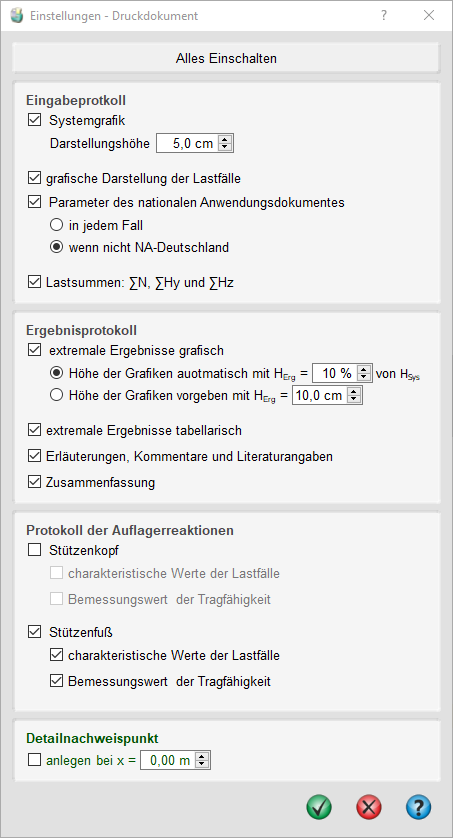The width and height of the screenshot is (453, 838).
Task: Click the Detailnachweispunkt x value field
Action: (x=167, y=761)
